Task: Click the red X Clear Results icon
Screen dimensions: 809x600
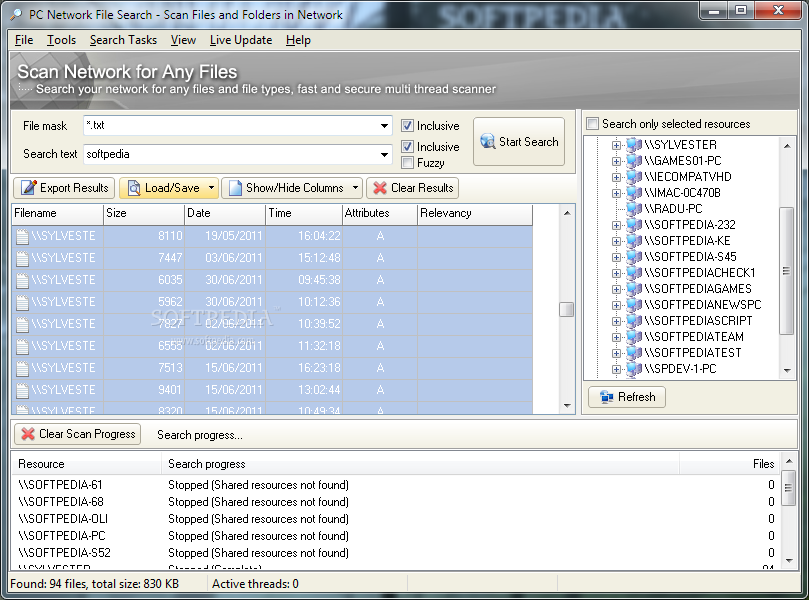Action: [x=380, y=188]
